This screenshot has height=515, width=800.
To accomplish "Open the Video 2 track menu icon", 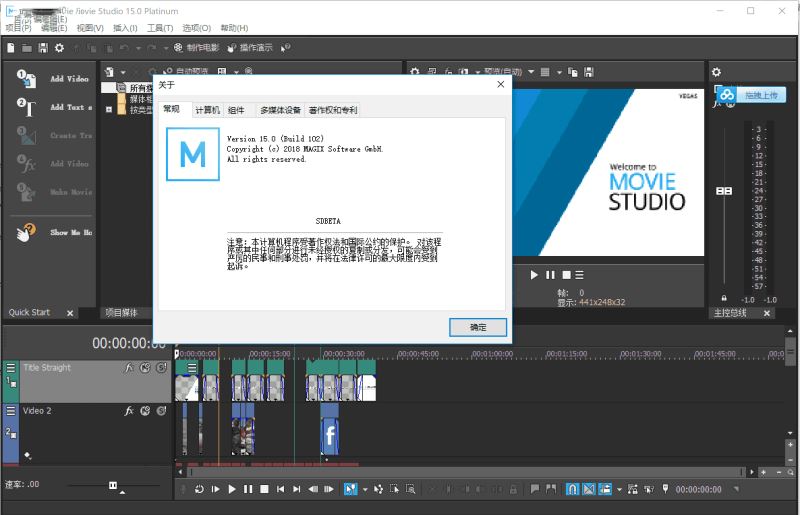I will click(11, 411).
